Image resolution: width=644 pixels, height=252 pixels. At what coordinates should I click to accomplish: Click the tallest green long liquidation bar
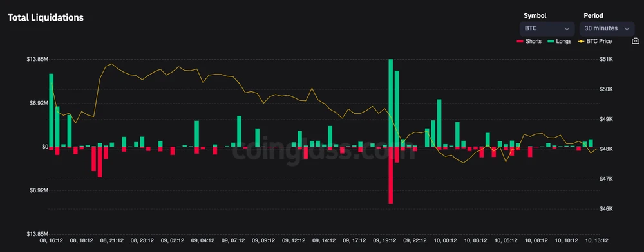pyautogui.click(x=391, y=103)
